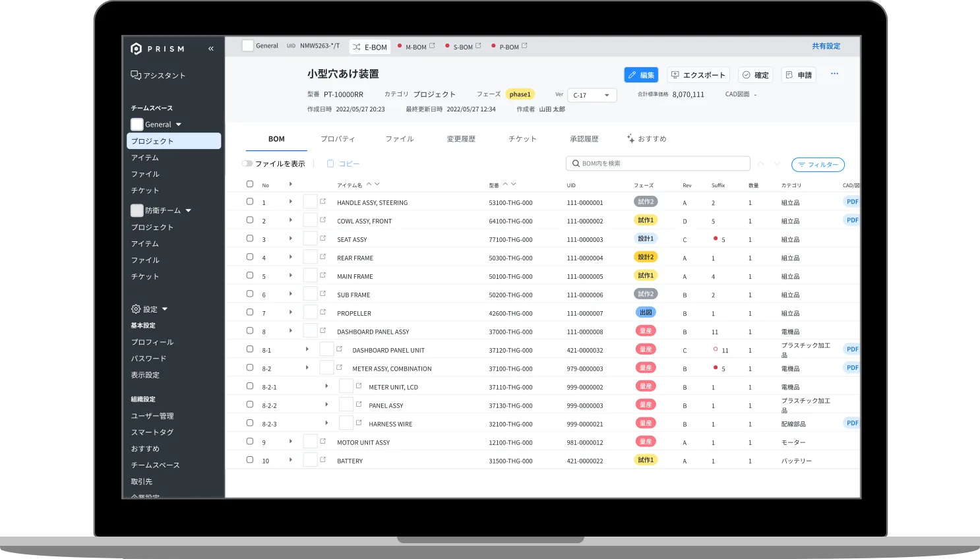
Task: Open MAIN FRAME external link icon
Action: [x=323, y=275]
